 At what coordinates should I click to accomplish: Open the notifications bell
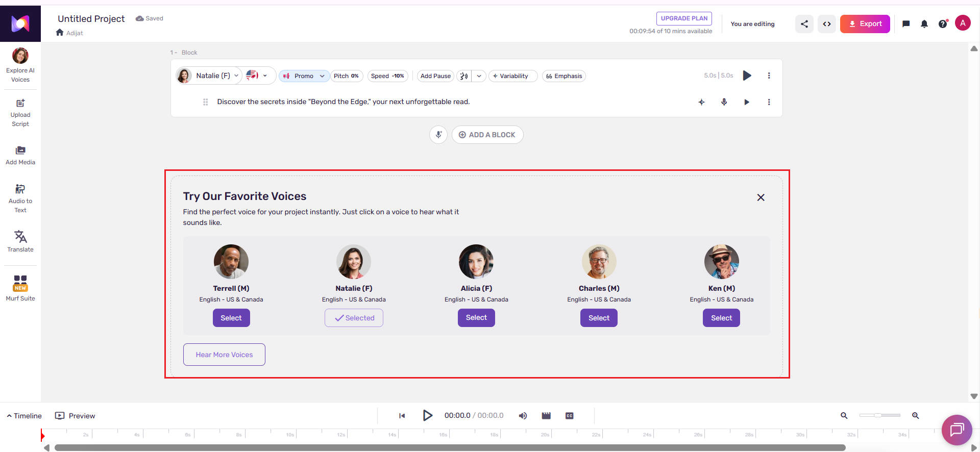924,24
